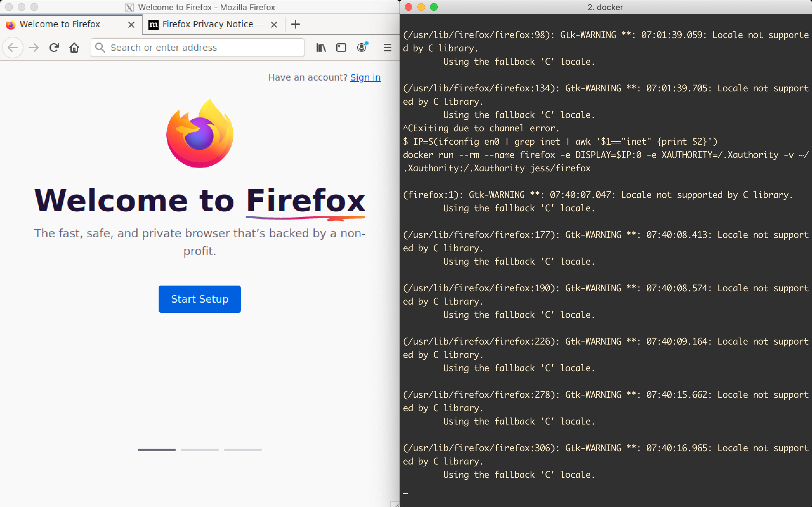Click the green maximize button on docker terminal
The image size is (812, 507).
pos(434,7)
